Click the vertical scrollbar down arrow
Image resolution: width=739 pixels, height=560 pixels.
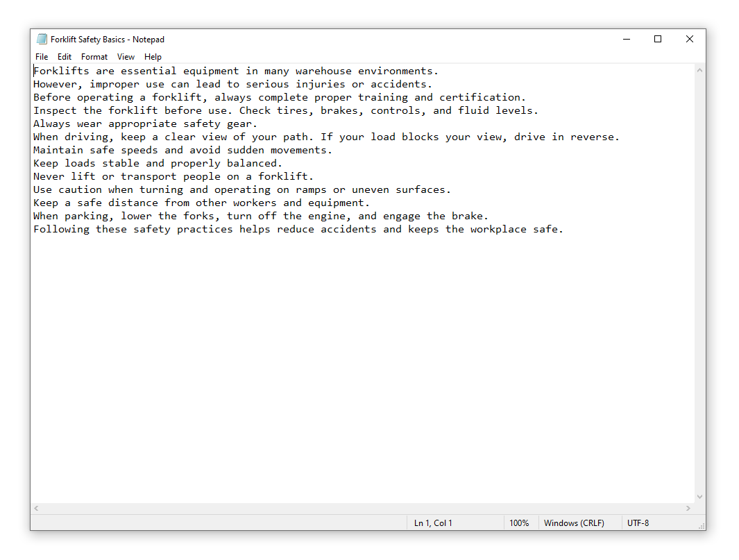tap(700, 497)
